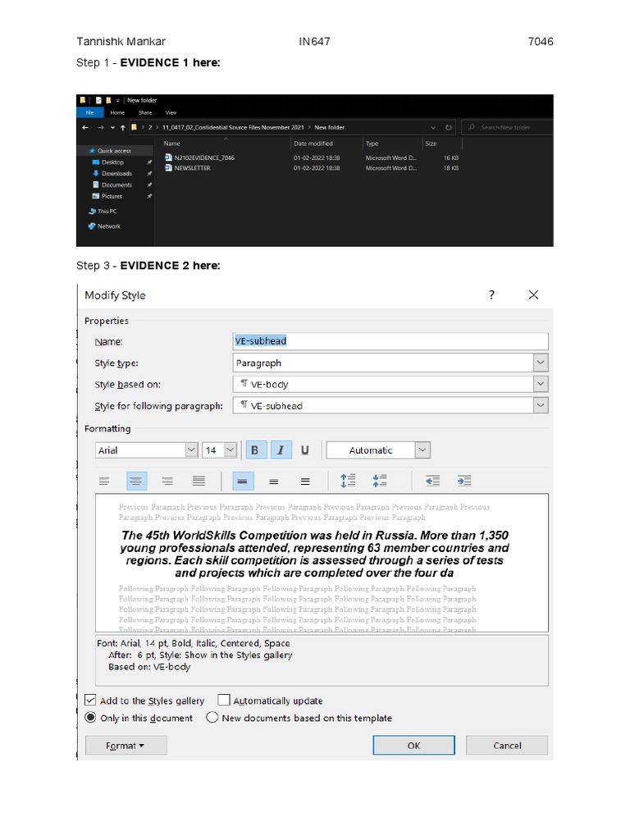630x840 pixels.
Task: Align paragraph text right
Action: [167, 481]
